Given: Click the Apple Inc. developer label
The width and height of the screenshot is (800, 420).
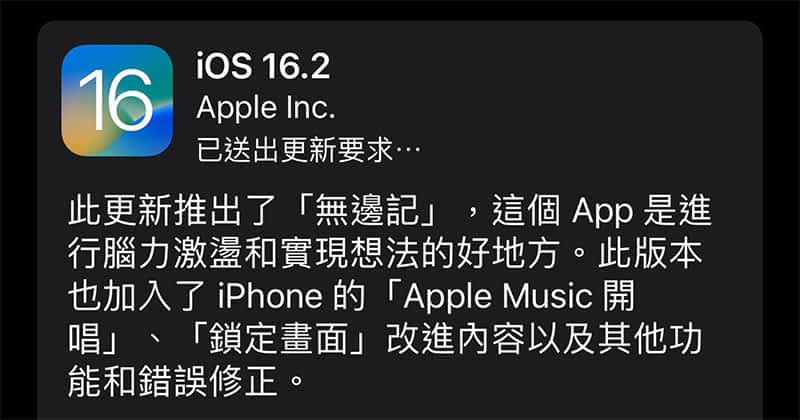Looking at the screenshot, I should tap(266, 108).
